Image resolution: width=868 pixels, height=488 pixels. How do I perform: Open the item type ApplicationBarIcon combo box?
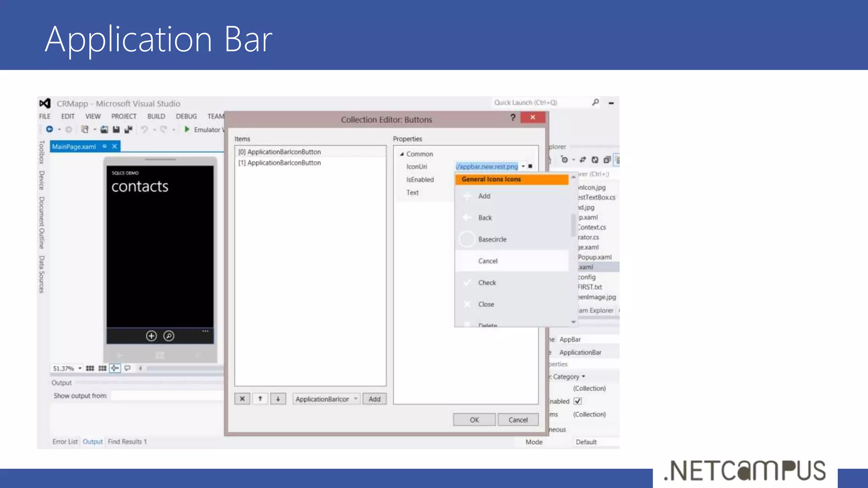[326, 399]
